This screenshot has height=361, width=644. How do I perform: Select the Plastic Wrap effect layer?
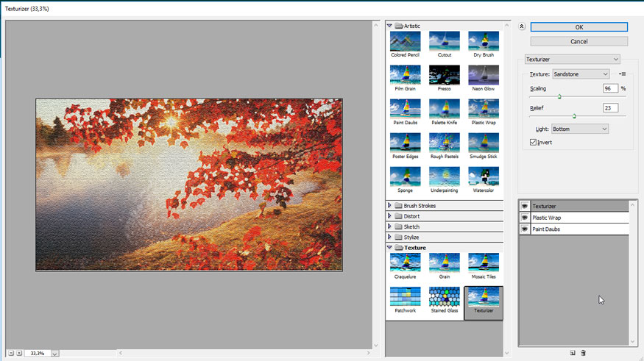click(579, 218)
